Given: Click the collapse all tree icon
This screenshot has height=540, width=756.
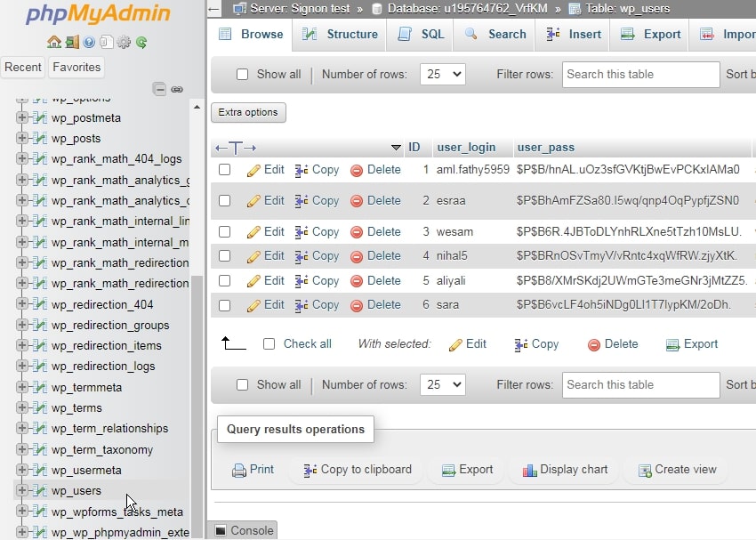Looking at the screenshot, I should point(159,89).
